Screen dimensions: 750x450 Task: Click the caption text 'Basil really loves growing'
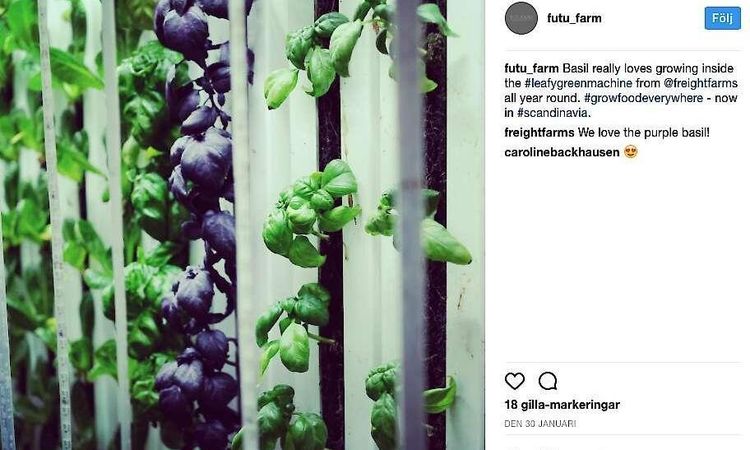pyautogui.click(x=624, y=68)
